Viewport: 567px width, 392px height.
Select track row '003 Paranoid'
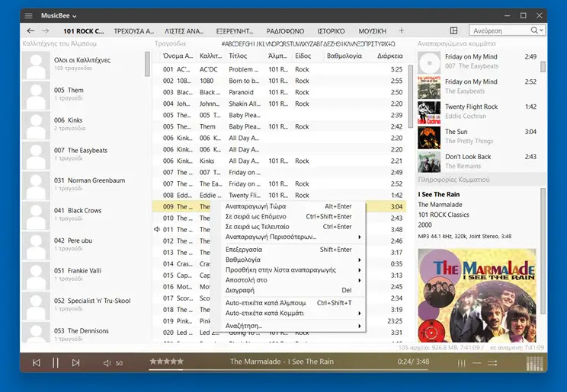[279, 92]
